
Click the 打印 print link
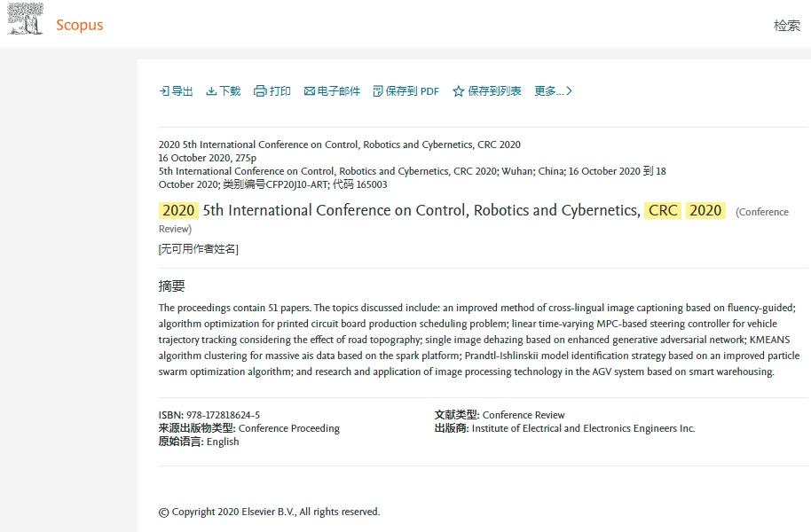280,91
